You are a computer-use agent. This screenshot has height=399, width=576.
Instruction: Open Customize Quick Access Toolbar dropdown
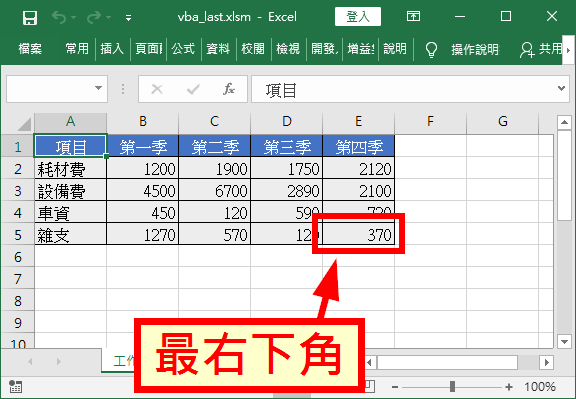point(128,18)
